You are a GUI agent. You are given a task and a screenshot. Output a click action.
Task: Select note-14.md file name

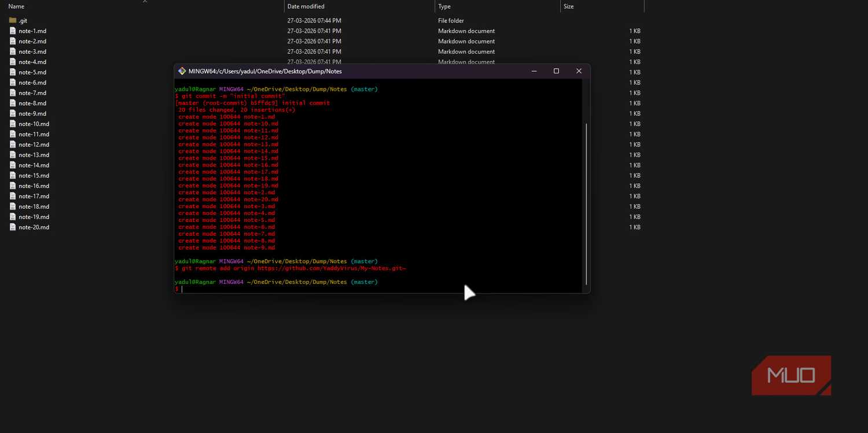(x=34, y=165)
